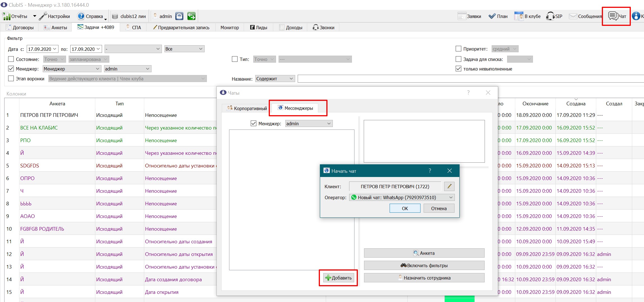Click the Название text input field
The height and width of the screenshot is (302, 644).
tap(471, 79)
